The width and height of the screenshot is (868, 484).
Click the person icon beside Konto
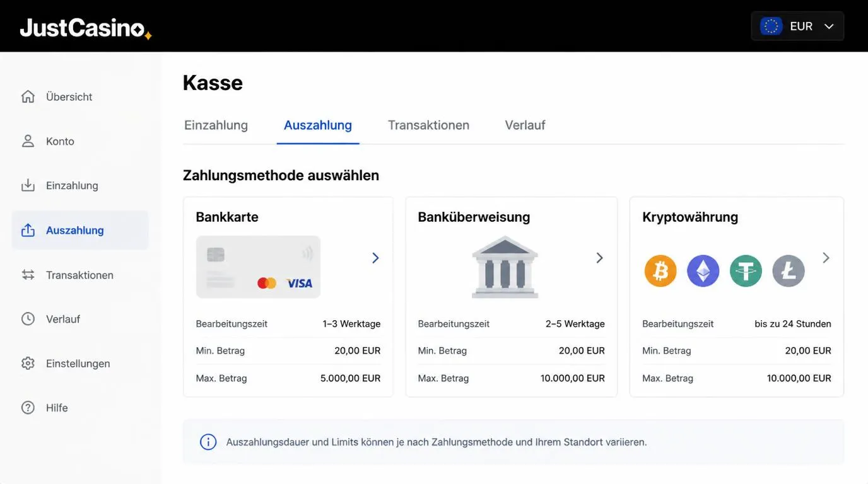[28, 141]
